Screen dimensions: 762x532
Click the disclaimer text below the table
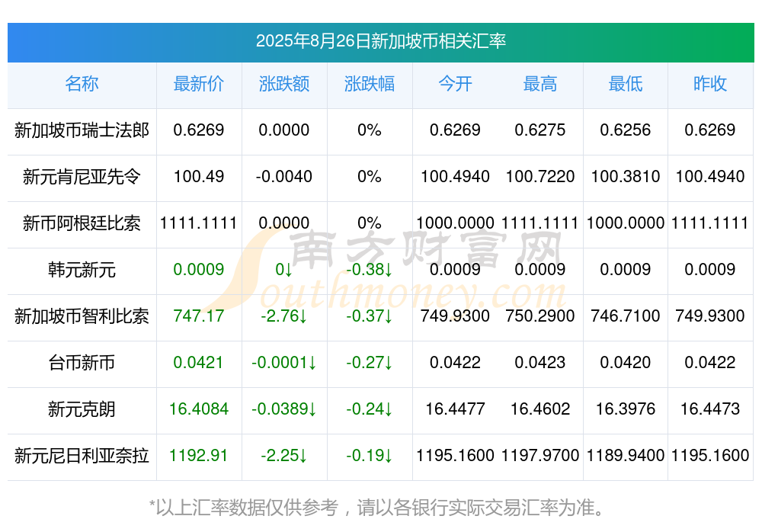(377, 508)
